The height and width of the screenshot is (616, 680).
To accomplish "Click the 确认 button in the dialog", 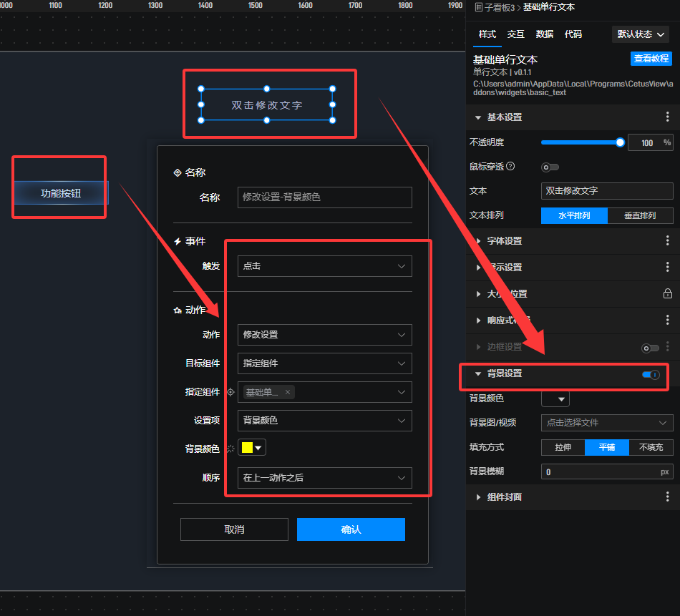I will [x=351, y=529].
